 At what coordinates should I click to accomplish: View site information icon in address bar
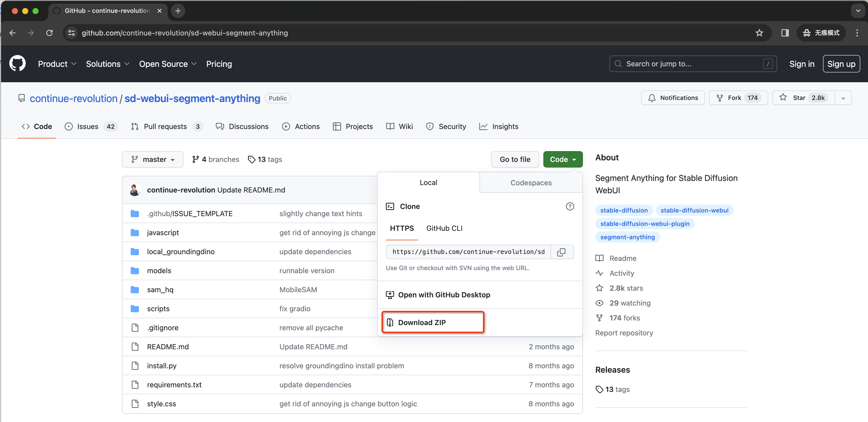72,33
